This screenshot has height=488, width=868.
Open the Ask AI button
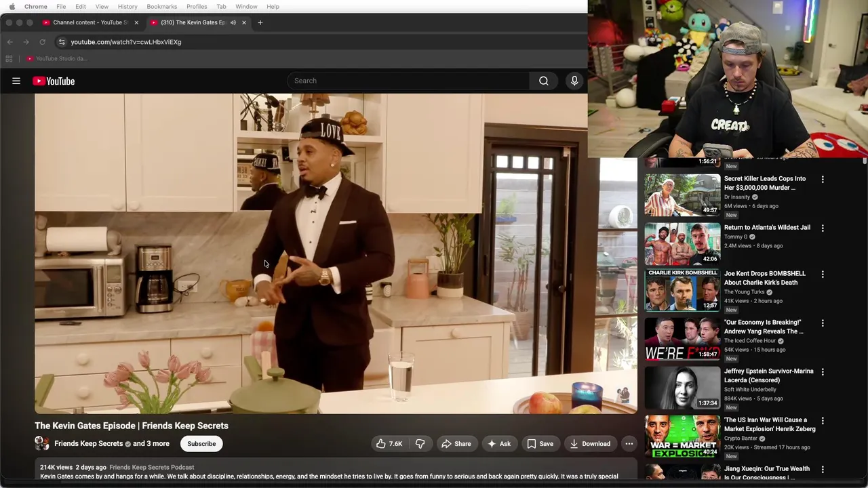coord(498,444)
